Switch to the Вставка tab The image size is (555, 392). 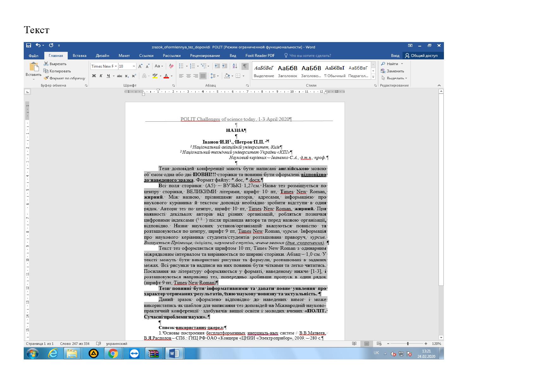click(x=79, y=56)
